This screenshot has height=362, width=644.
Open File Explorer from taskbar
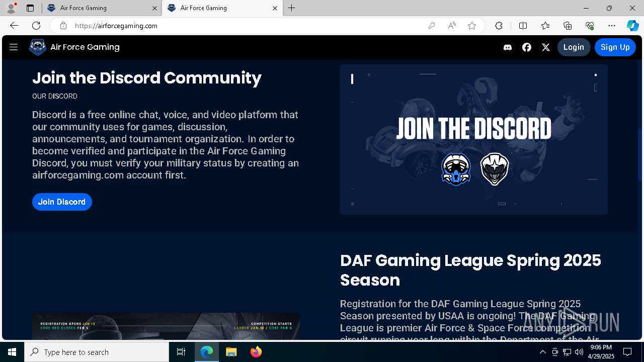231,352
